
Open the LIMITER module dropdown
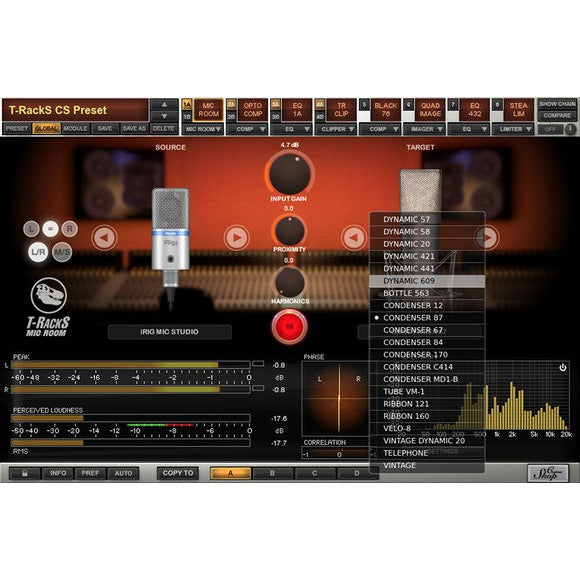tap(513, 129)
